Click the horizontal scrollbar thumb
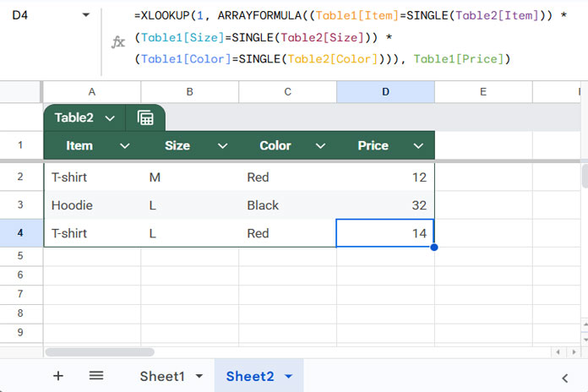Viewport: 588px width, 392px height. pyautogui.click(x=100, y=352)
